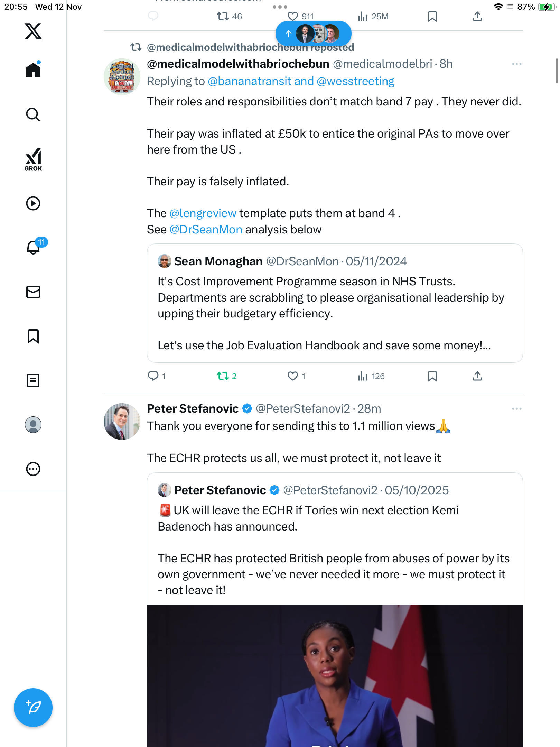Open the @DrSeanMon mention link
Screen dimensions: 560x747
tap(206, 230)
